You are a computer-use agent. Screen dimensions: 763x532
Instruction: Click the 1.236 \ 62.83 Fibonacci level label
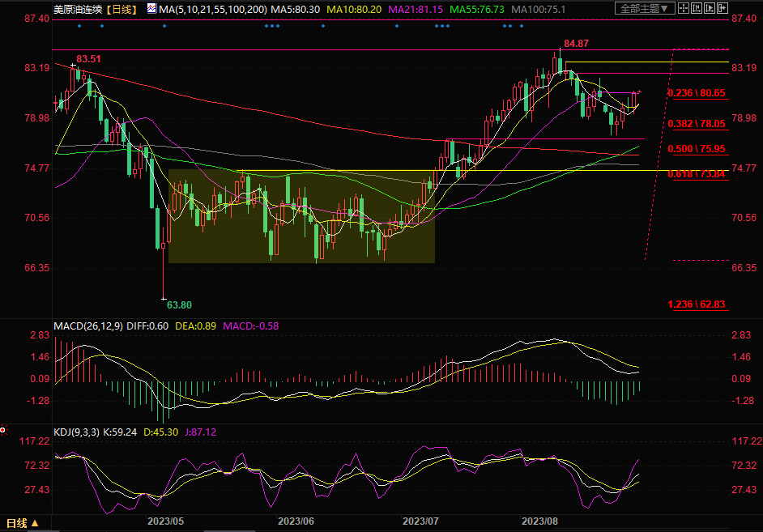tap(696, 304)
